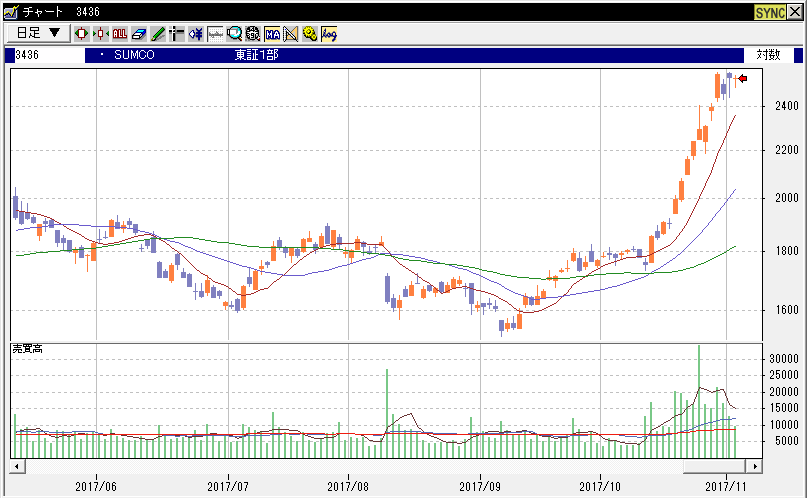Click the horizontal range scale icon
Screen dimensions: 807x498
click(215, 33)
